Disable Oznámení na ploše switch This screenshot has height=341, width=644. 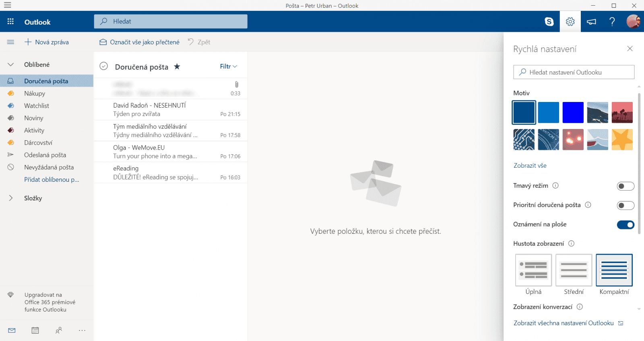click(x=625, y=225)
